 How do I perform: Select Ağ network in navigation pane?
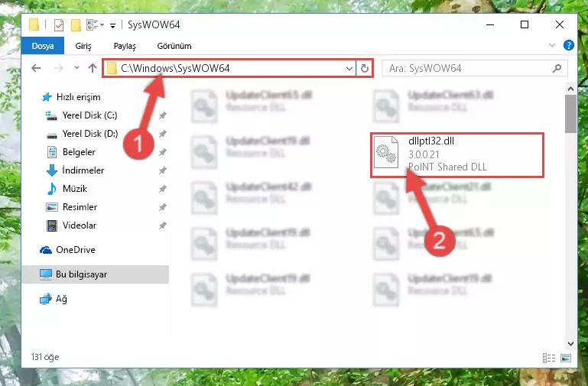(61, 299)
